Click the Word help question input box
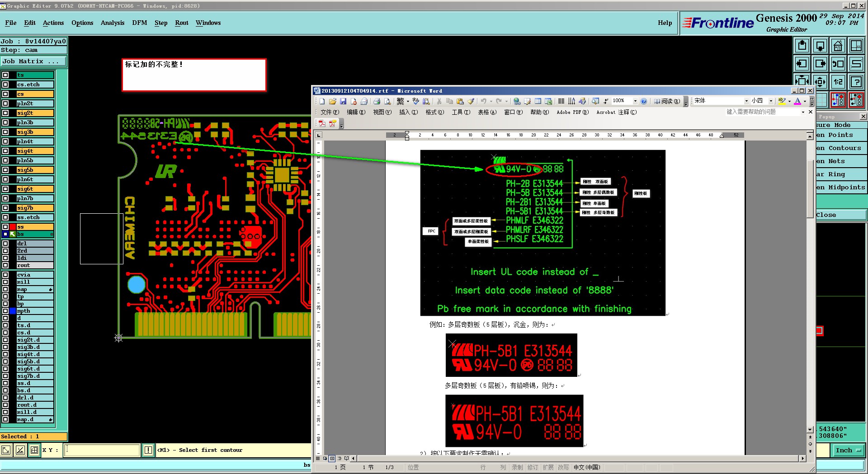Image resolution: width=868 pixels, height=474 pixels. pos(762,112)
